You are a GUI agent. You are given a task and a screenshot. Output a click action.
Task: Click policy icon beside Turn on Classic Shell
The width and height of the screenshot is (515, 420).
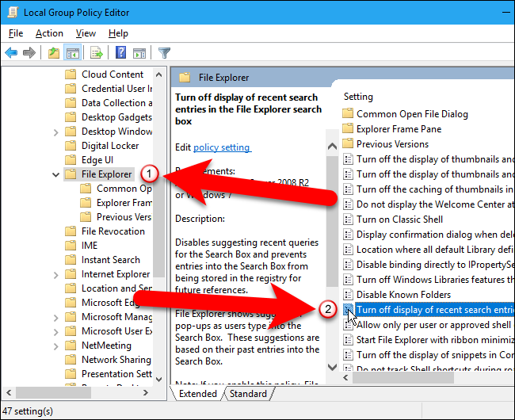(x=348, y=220)
